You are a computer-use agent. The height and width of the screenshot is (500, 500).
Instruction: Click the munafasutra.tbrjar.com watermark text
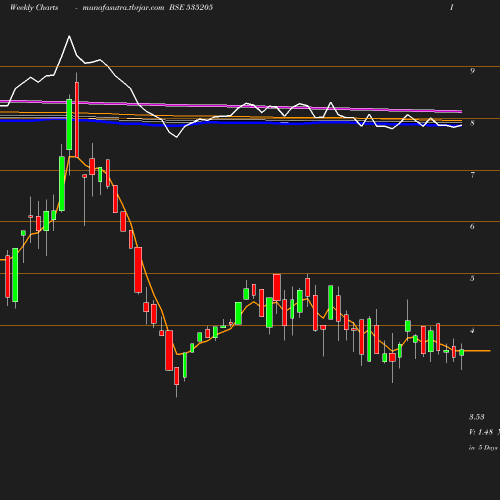coord(123,7)
